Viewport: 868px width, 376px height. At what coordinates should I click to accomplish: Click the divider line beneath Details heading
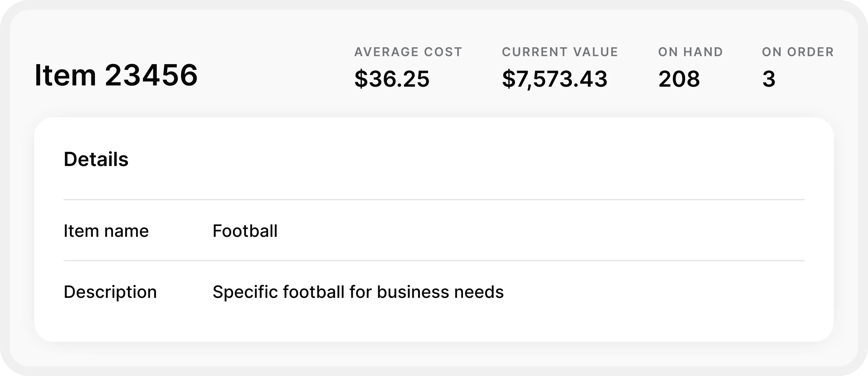click(x=434, y=200)
